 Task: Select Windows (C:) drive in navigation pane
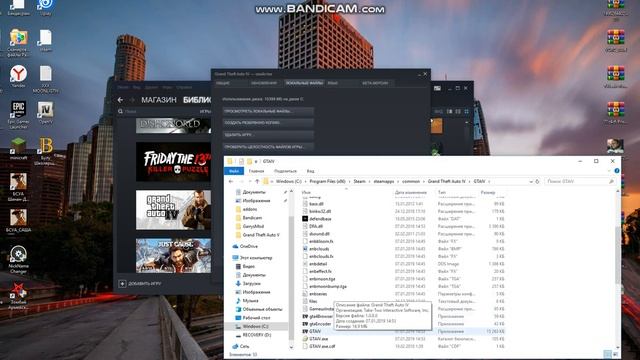click(x=256, y=327)
